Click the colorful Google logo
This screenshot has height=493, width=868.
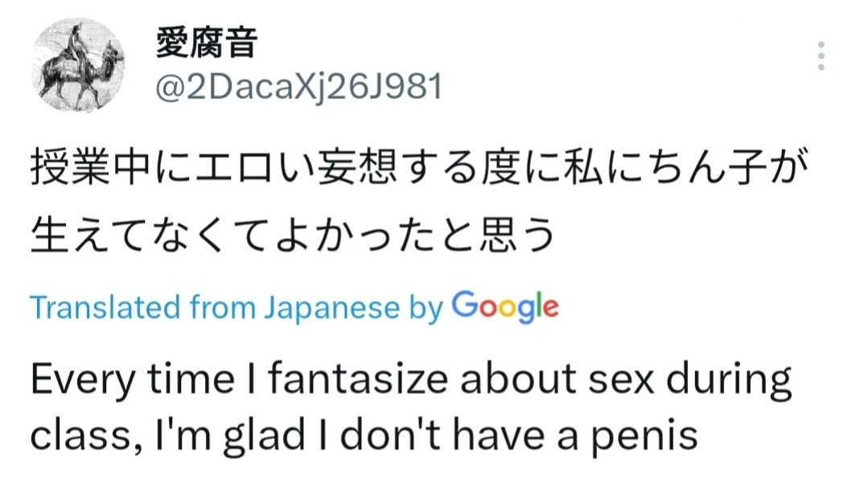pyautogui.click(x=504, y=306)
